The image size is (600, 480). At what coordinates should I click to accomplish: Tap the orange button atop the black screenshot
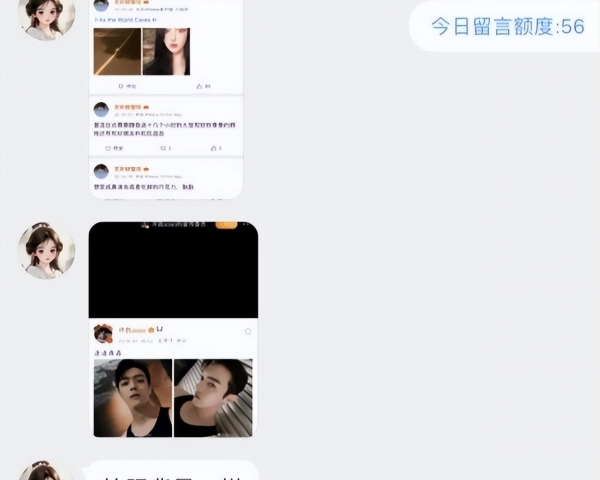pyautogui.click(x=226, y=225)
